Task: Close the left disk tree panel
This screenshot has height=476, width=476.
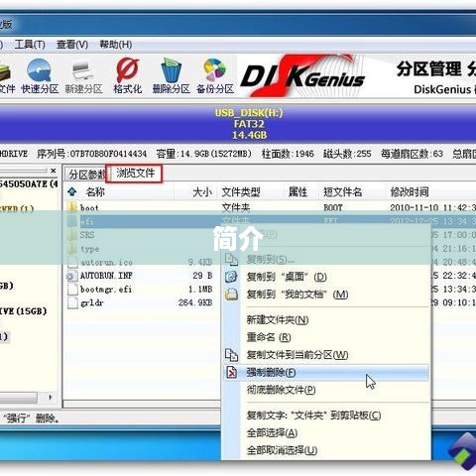Action: point(54,171)
